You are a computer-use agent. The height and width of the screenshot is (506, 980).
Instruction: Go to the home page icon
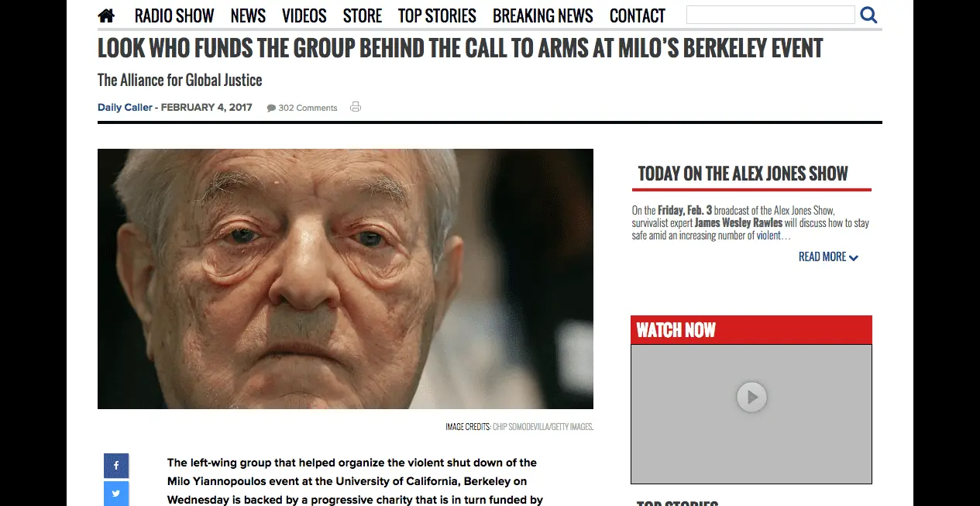pos(106,15)
